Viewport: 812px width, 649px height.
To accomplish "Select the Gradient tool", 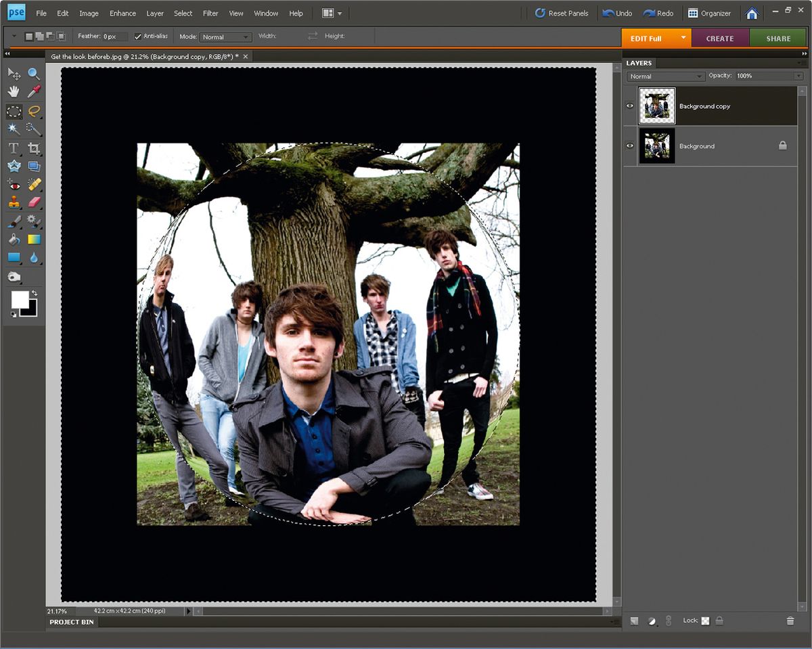I will (34, 239).
